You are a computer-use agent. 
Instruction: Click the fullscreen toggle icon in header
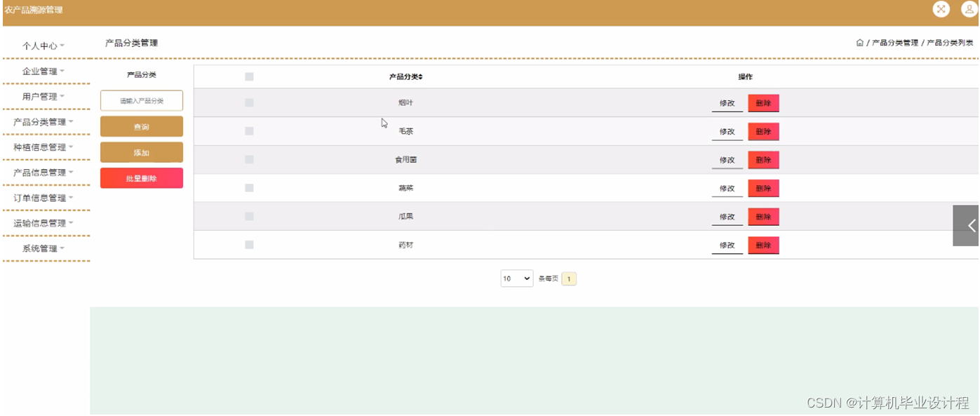point(941,9)
